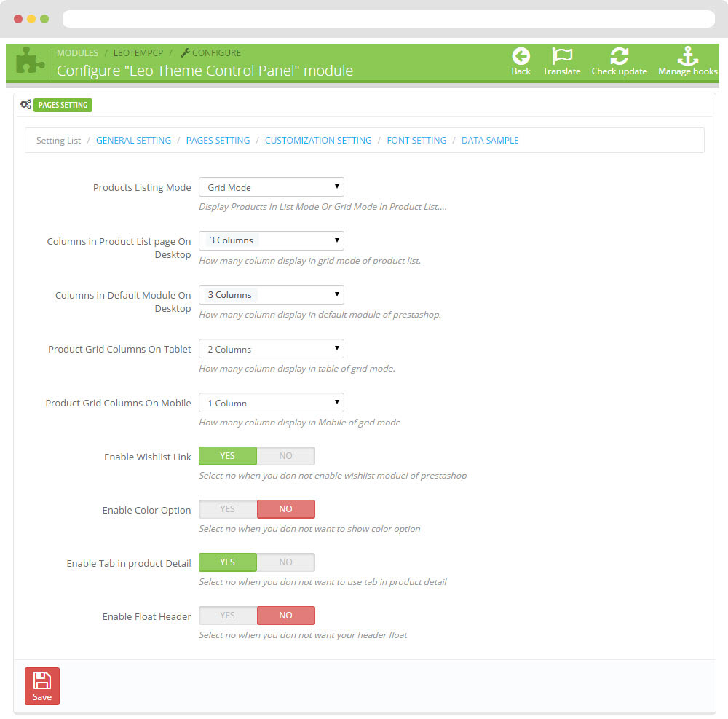Click the gears icon beside Pages Setting

(25, 104)
